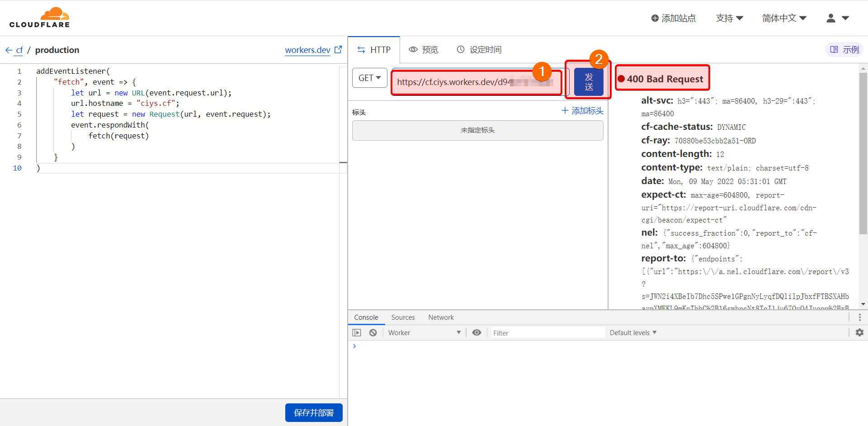Clear the console with the block icon
868x426 pixels.
pos(373,332)
